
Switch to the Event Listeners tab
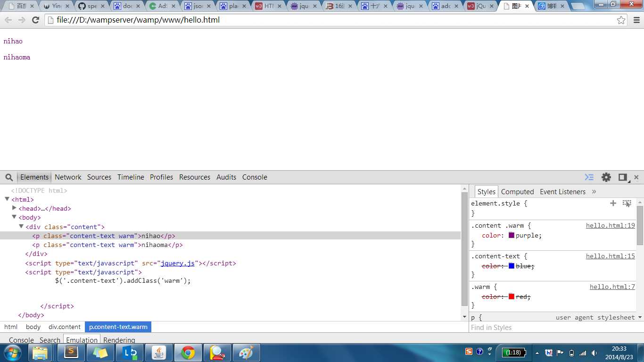(x=562, y=192)
